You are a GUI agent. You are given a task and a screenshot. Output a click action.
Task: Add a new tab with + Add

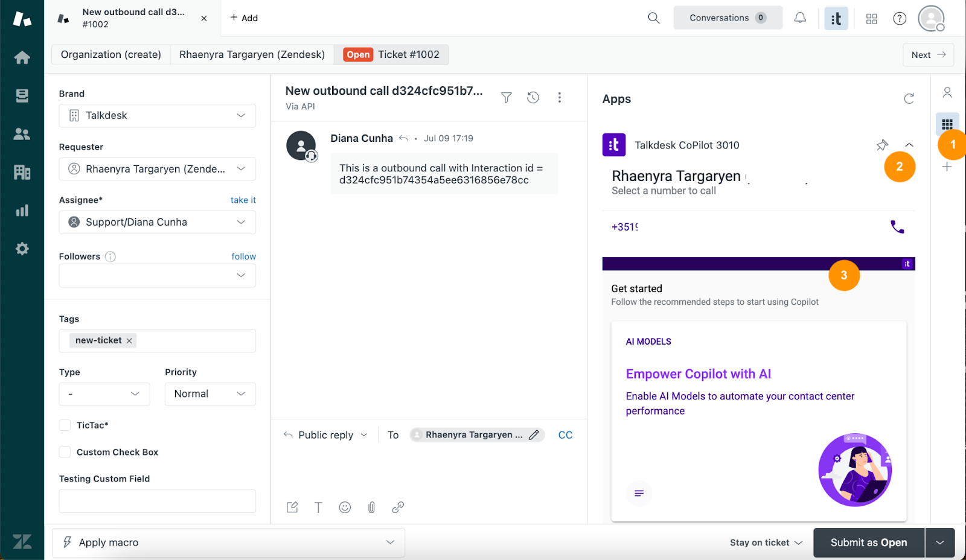click(244, 18)
